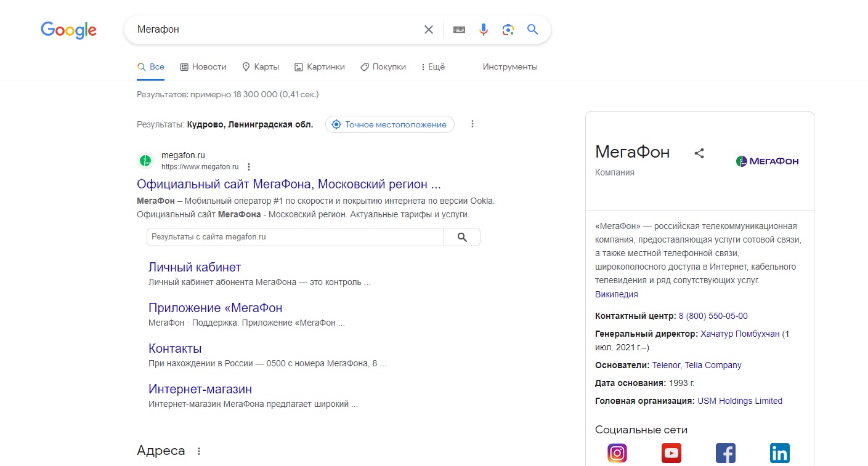Screen dimensions: 868x466
Task: Open the Telia Company link
Action: point(713,365)
